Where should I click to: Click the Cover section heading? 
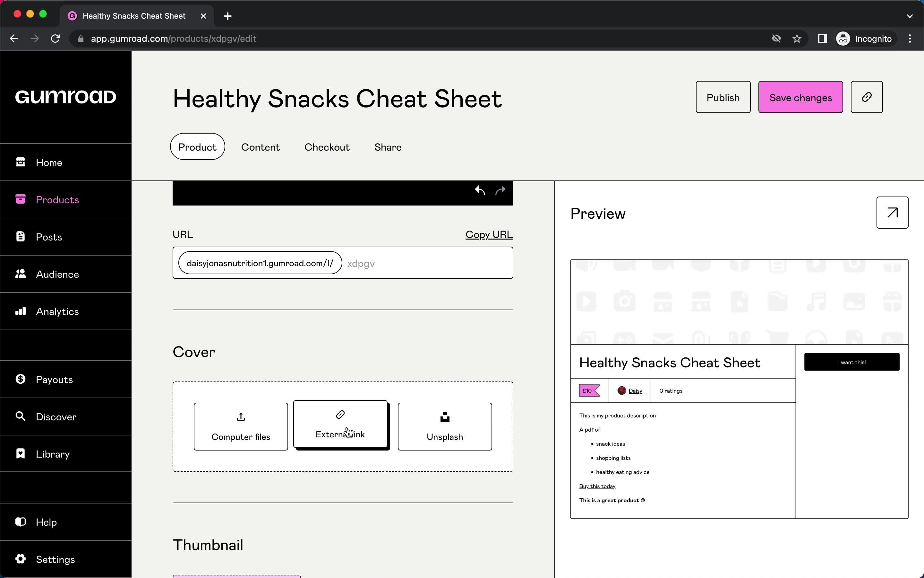(194, 352)
